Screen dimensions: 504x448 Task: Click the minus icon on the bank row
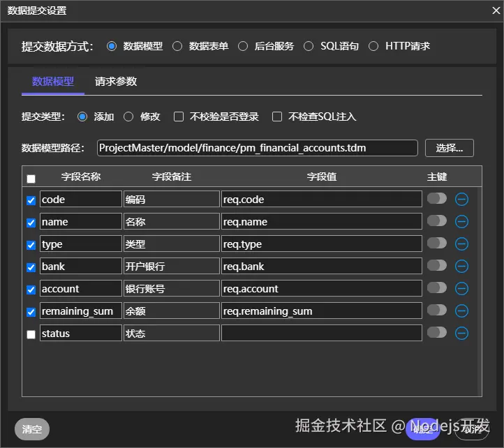tap(461, 266)
